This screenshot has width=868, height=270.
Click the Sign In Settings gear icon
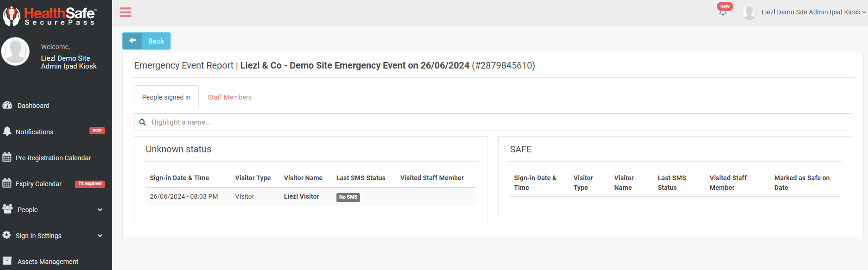click(x=6, y=235)
